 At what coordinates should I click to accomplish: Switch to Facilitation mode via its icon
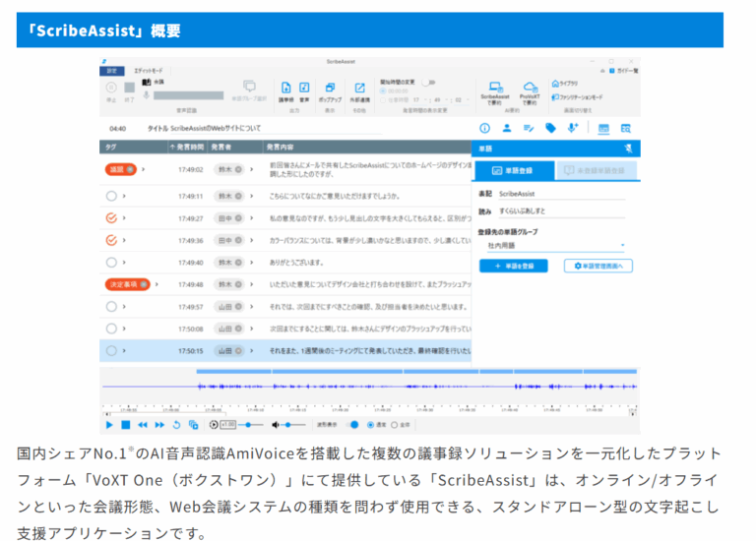tap(555, 97)
